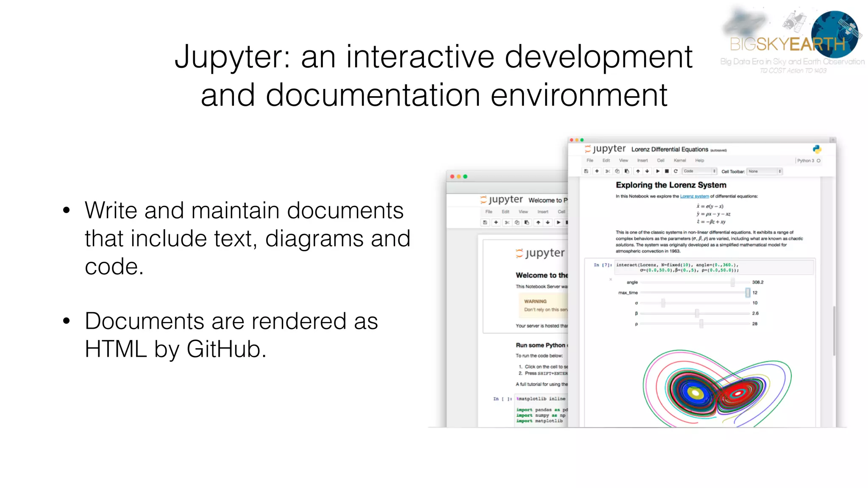
Task: Copy selected cell in the Lorenz notebook
Action: pyautogui.click(x=617, y=171)
